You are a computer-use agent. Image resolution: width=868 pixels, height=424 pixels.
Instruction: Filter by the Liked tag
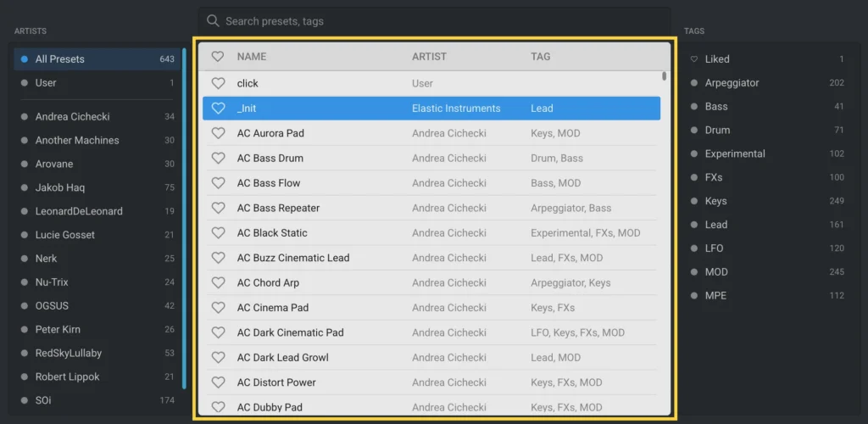(x=768, y=59)
